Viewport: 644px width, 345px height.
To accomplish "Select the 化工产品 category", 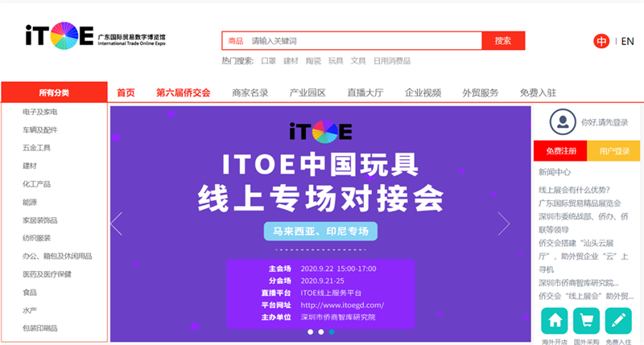I will coord(36,184).
